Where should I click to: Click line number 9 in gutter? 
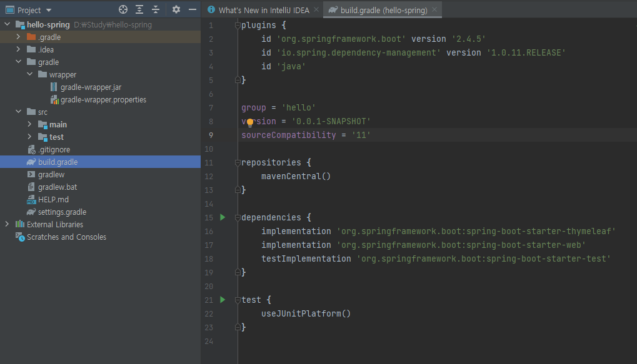[x=211, y=135]
